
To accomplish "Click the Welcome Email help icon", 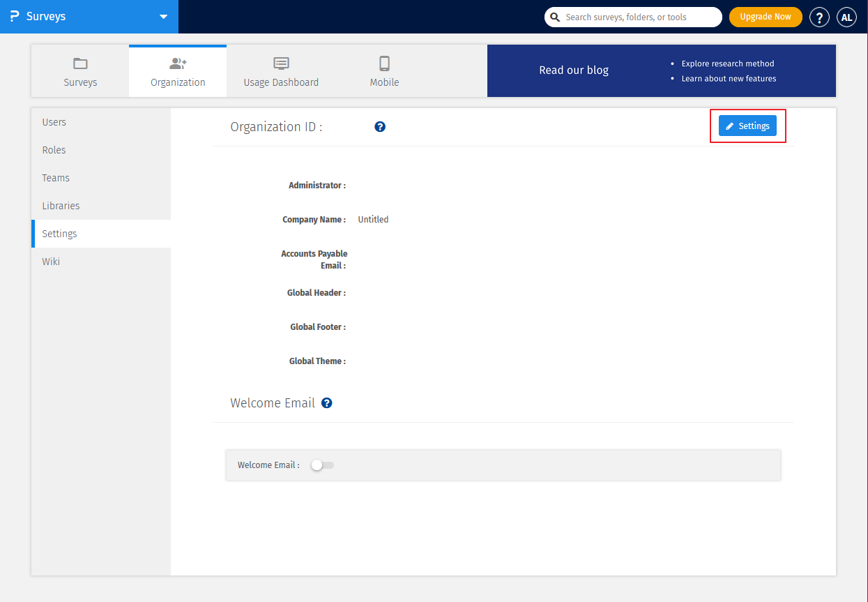I will coord(326,403).
